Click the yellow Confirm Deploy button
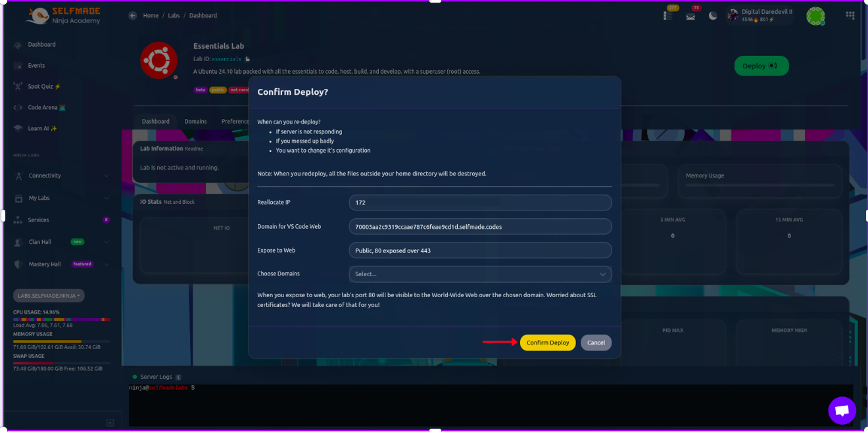 click(x=548, y=343)
